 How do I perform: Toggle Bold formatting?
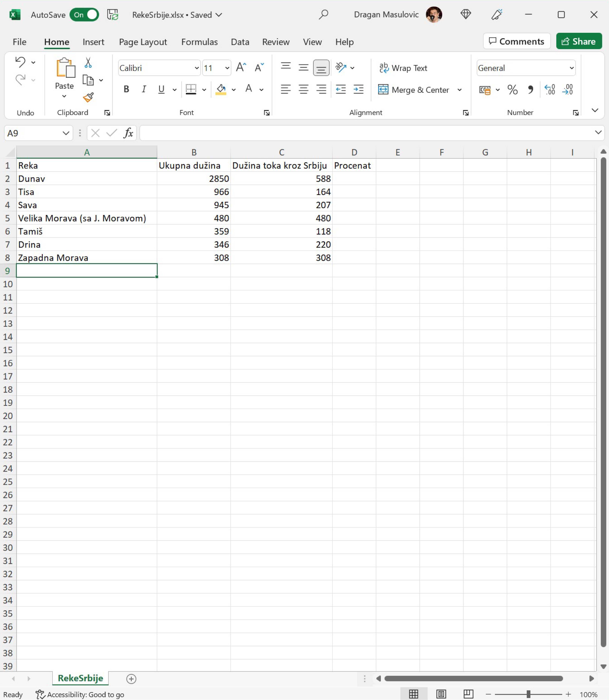[126, 89]
